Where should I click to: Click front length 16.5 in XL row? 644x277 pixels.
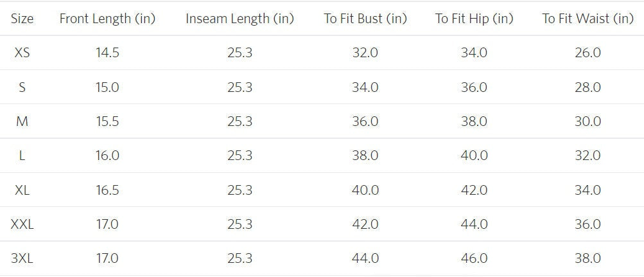click(x=108, y=190)
